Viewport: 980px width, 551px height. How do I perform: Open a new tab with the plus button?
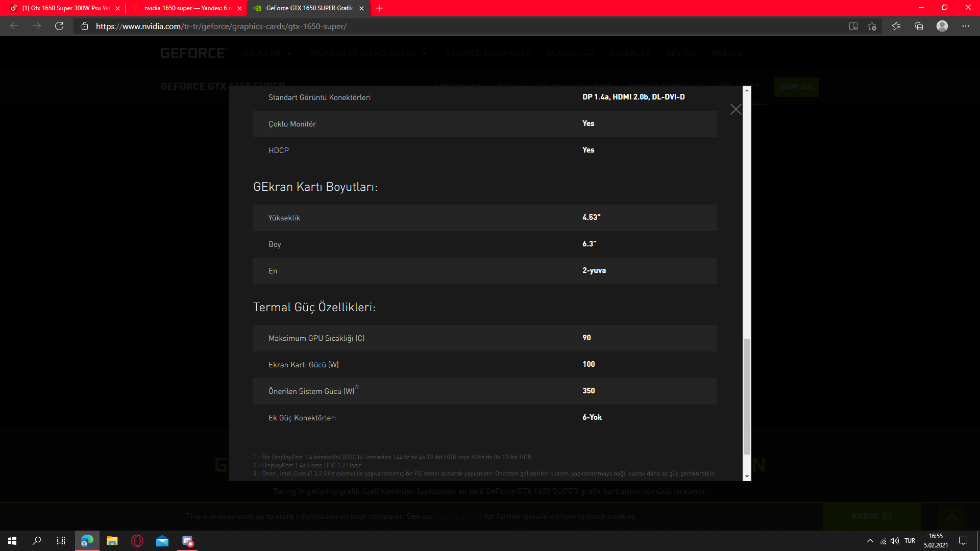click(379, 8)
